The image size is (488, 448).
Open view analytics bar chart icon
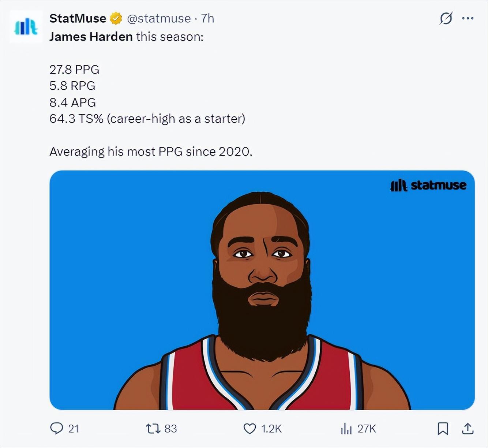click(346, 428)
